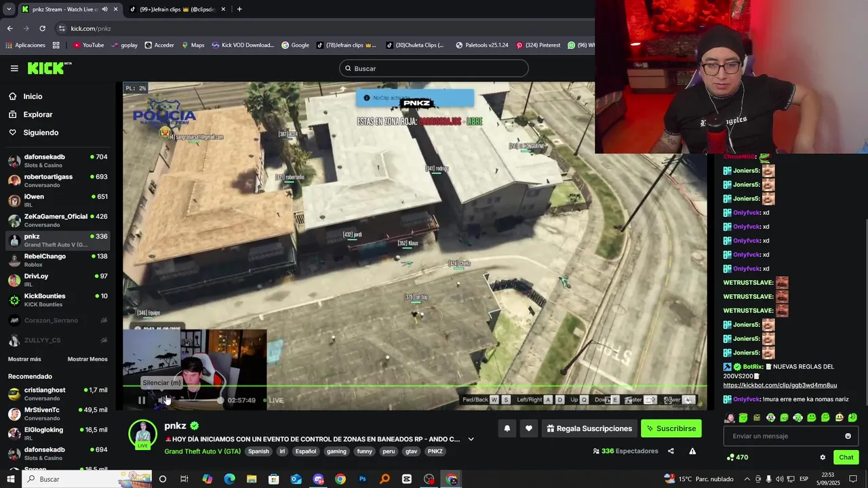Click the PNKZ tag
868x488 pixels.
(435, 451)
